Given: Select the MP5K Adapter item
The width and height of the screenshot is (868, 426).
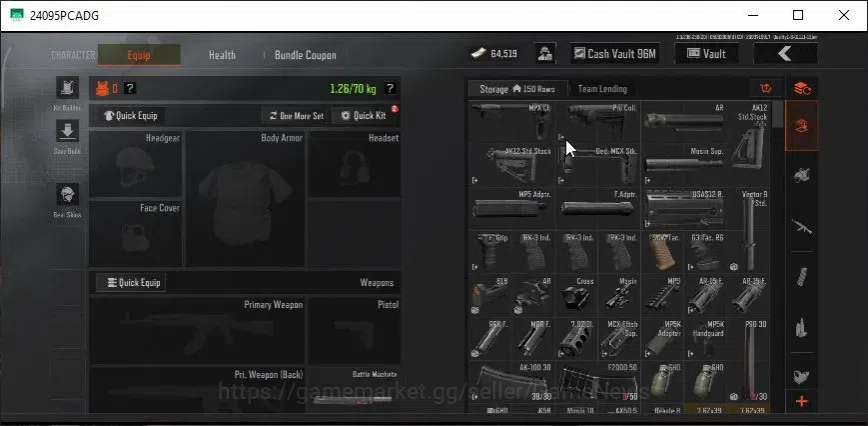Looking at the screenshot, I should [663, 339].
